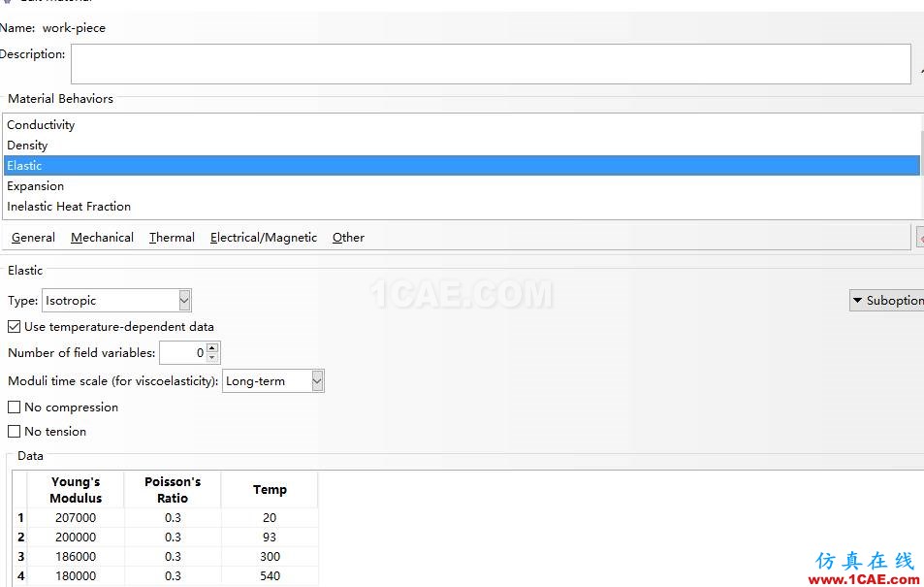The height and width of the screenshot is (587, 924).
Task: Select Temp cell with value 300
Action: 270,557
